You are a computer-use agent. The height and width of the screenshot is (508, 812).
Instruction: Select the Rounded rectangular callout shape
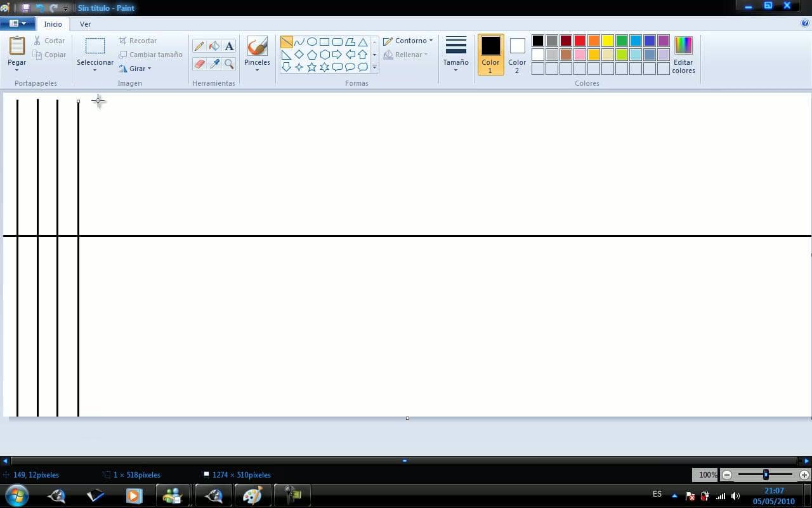pos(337,67)
